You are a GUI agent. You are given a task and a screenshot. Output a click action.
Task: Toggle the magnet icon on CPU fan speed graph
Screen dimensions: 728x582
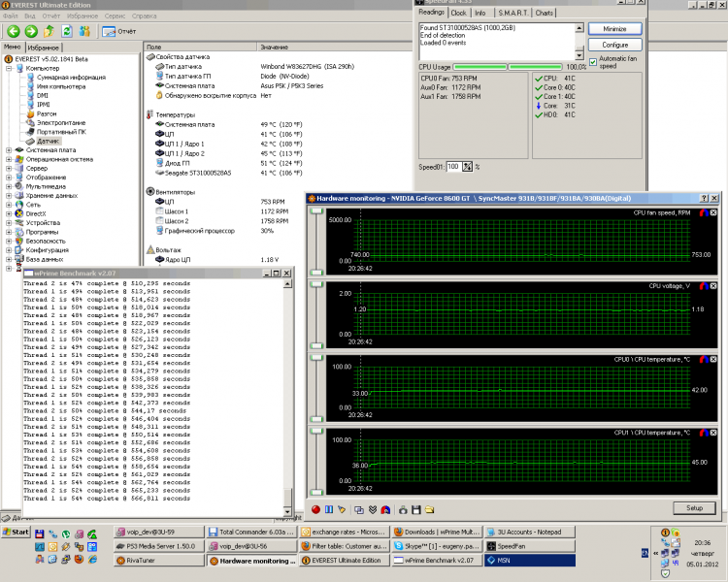click(x=704, y=212)
